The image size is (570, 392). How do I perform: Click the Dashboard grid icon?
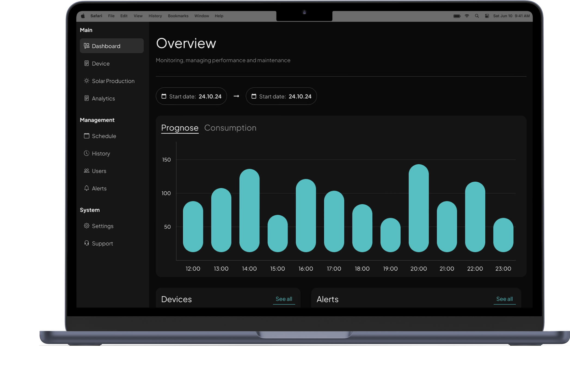pos(86,46)
